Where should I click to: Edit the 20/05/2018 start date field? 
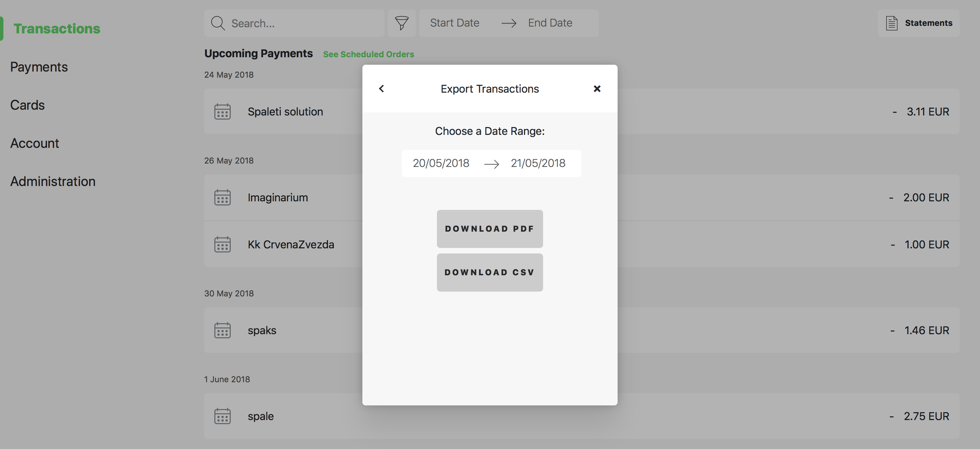pyautogui.click(x=441, y=164)
